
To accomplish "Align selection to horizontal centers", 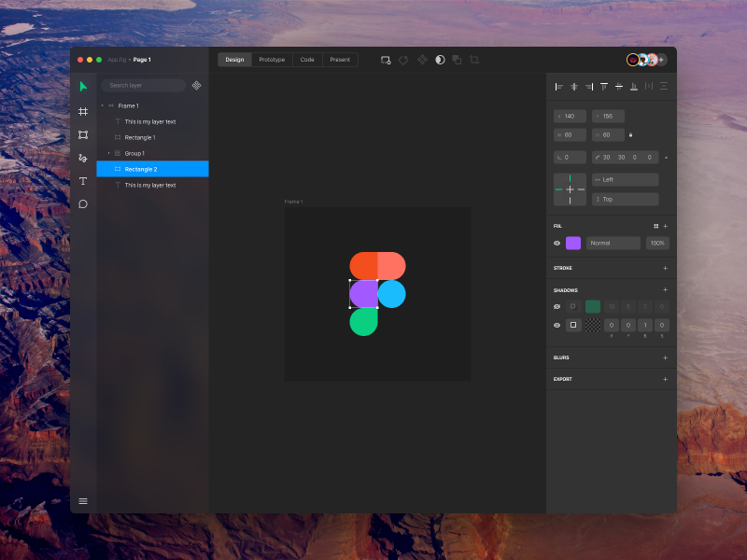I will 574,86.
